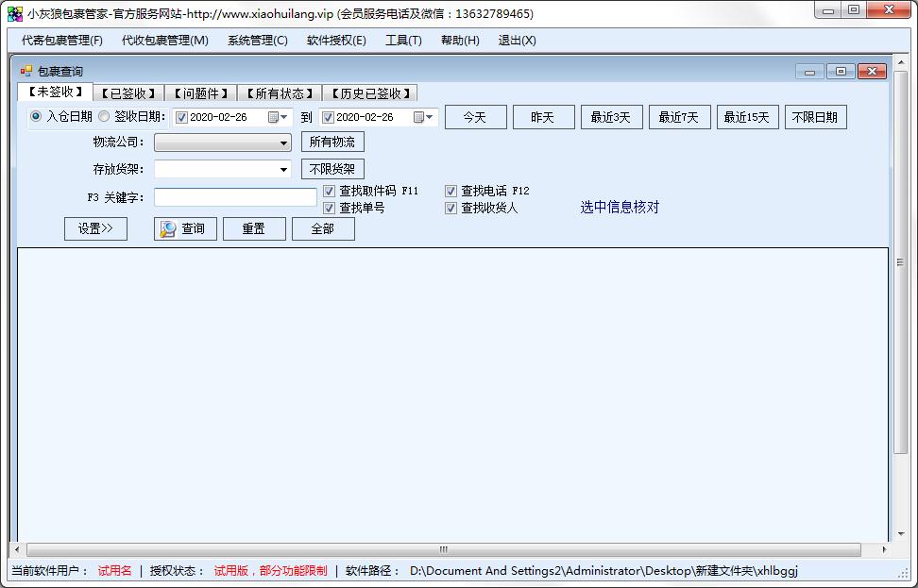
Task: Toggle the 查找取件码 F11 checkbox
Action: 329,192
